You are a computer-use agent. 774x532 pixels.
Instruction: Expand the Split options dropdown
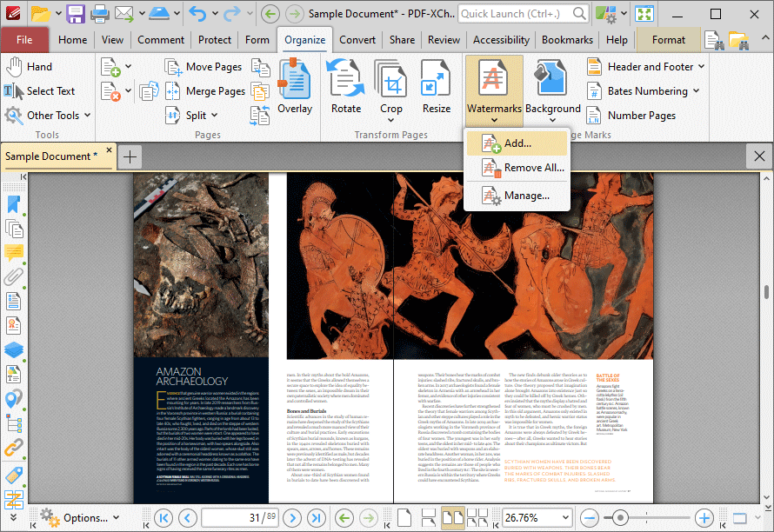click(x=213, y=115)
